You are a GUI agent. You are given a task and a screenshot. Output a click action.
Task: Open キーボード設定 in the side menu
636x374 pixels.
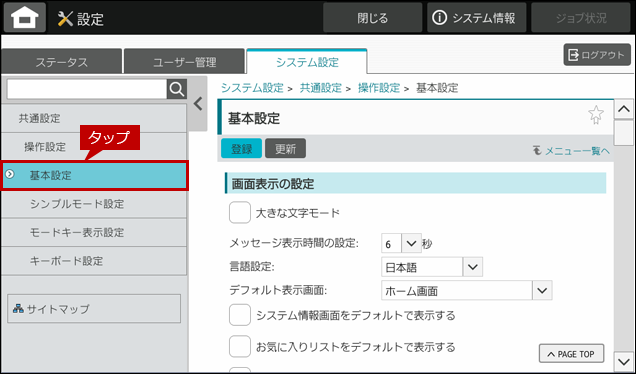(94, 260)
